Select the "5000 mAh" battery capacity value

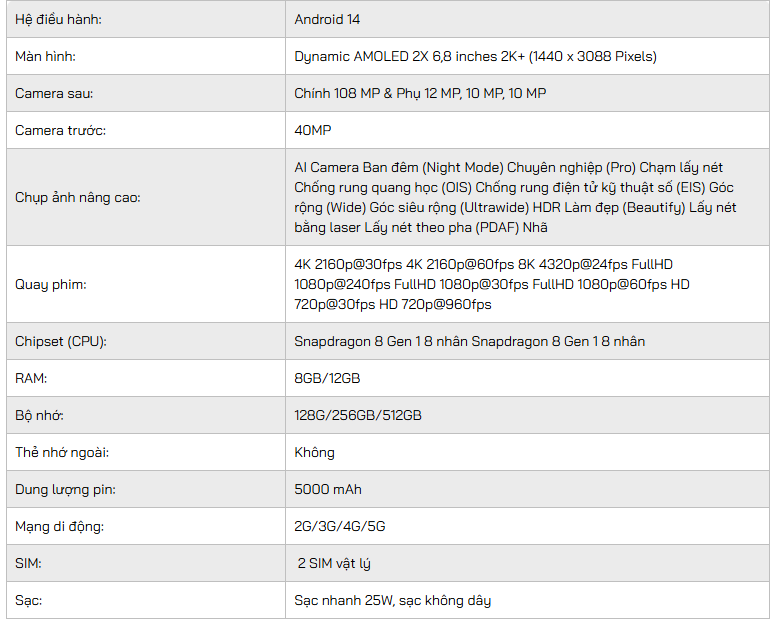(x=328, y=489)
